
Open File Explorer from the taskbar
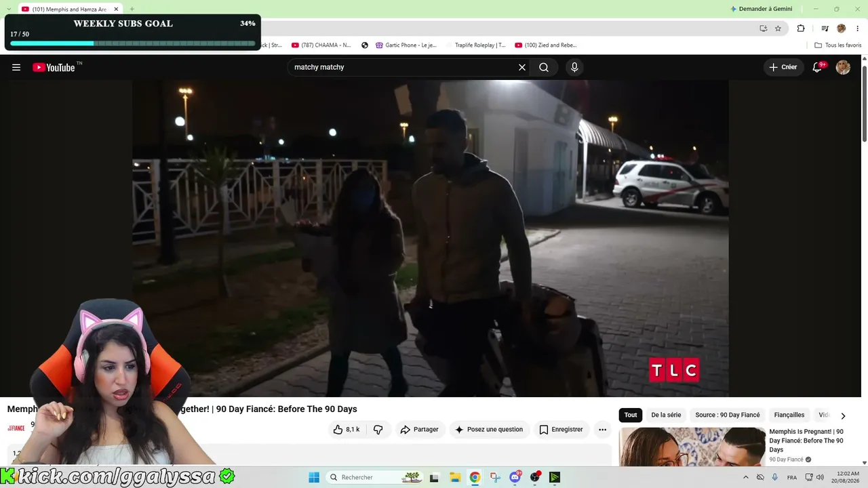(x=455, y=477)
